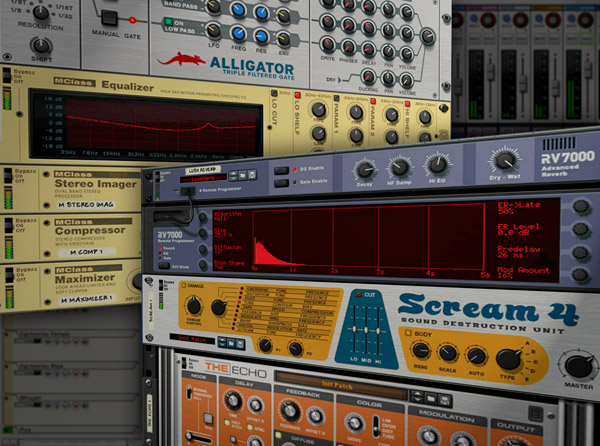Click the RV7000 save patch disk icon
600x446 pixels.
[252, 175]
